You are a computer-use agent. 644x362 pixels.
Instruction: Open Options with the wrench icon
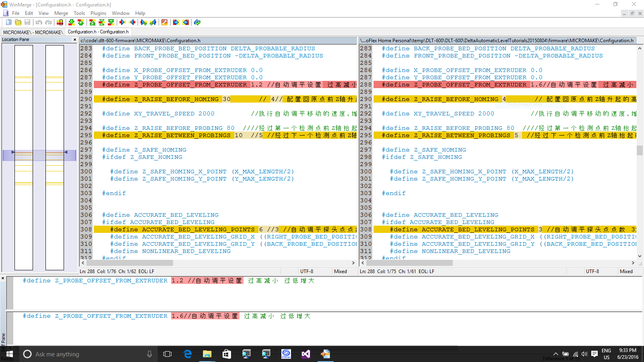pyautogui.click(x=164, y=23)
